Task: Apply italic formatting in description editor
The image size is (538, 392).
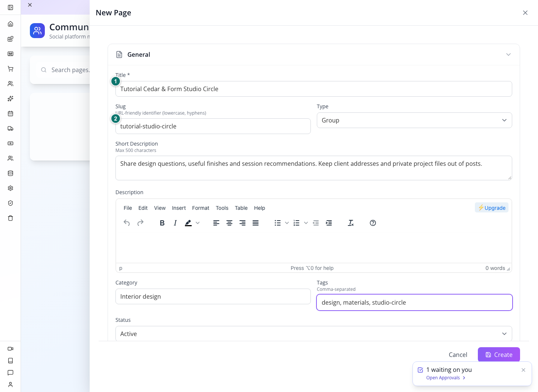Action: [x=175, y=223]
